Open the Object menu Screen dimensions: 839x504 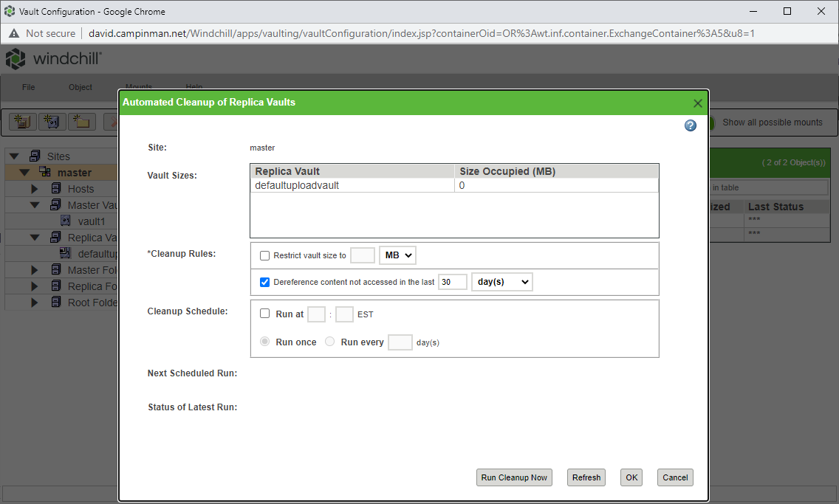[x=80, y=87]
